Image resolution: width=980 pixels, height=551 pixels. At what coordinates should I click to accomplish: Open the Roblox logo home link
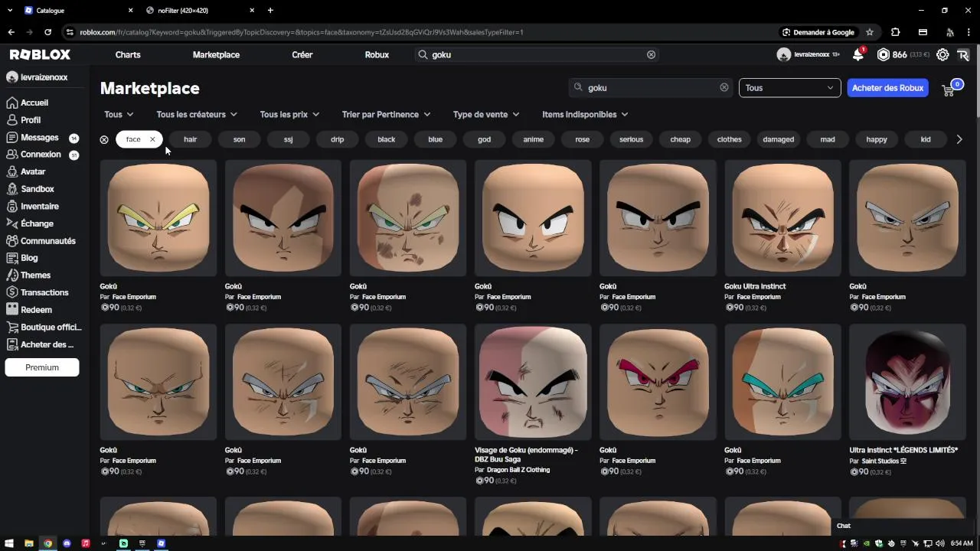click(x=40, y=54)
